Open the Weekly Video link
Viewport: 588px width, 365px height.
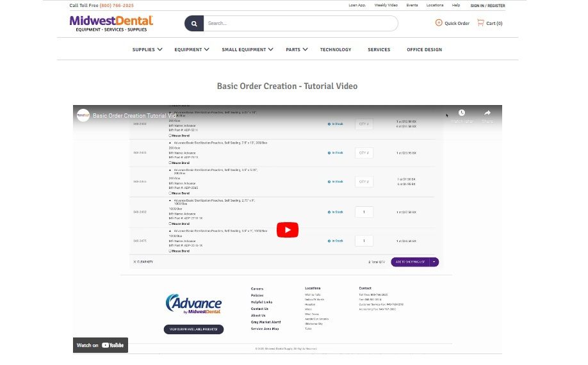pos(386,5)
